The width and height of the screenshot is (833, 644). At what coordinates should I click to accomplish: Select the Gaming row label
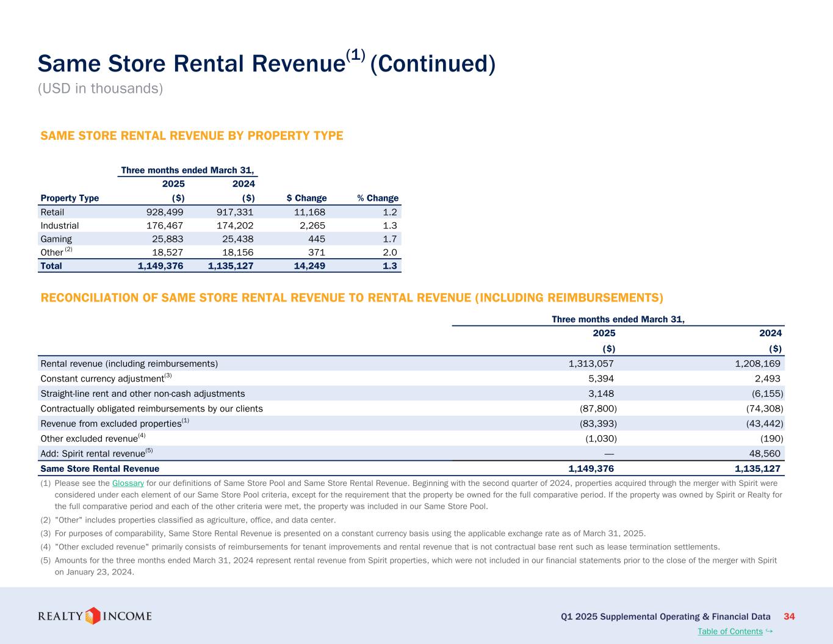tap(56, 239)
